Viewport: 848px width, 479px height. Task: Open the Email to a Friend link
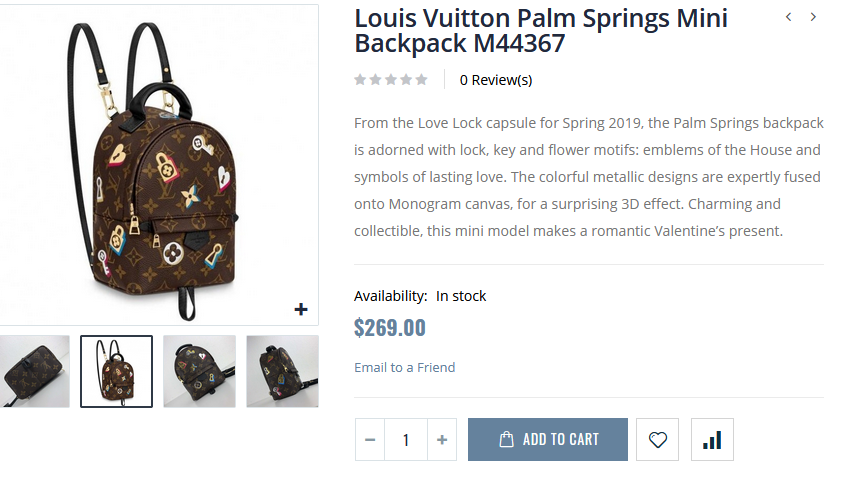tap(404, 367)
